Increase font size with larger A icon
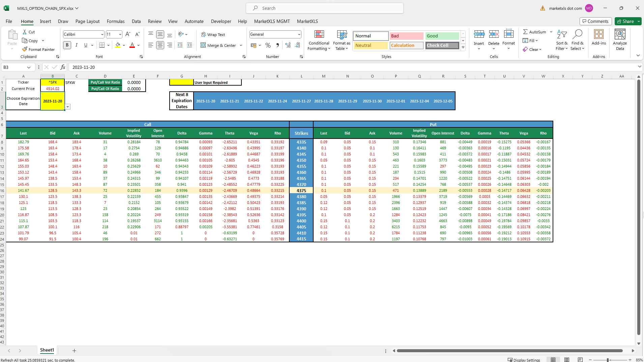 pos(128,34)
